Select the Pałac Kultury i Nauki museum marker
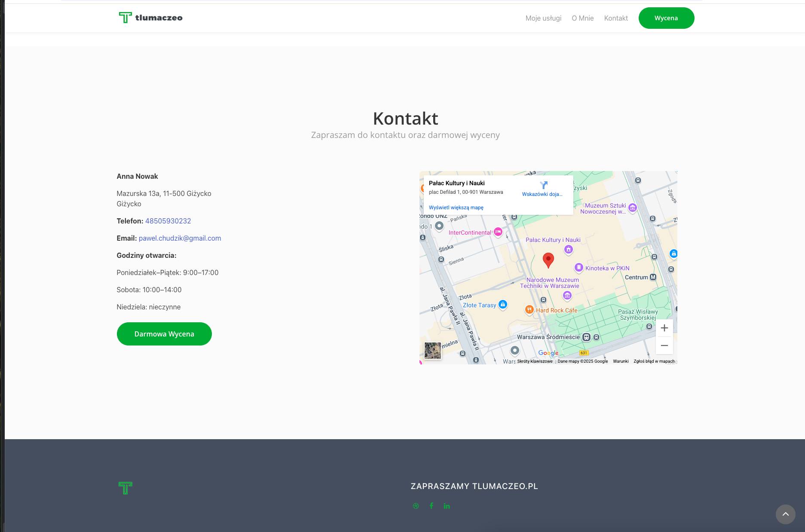The width and height of the screenshot is (805, 532). tap(569, 249)
